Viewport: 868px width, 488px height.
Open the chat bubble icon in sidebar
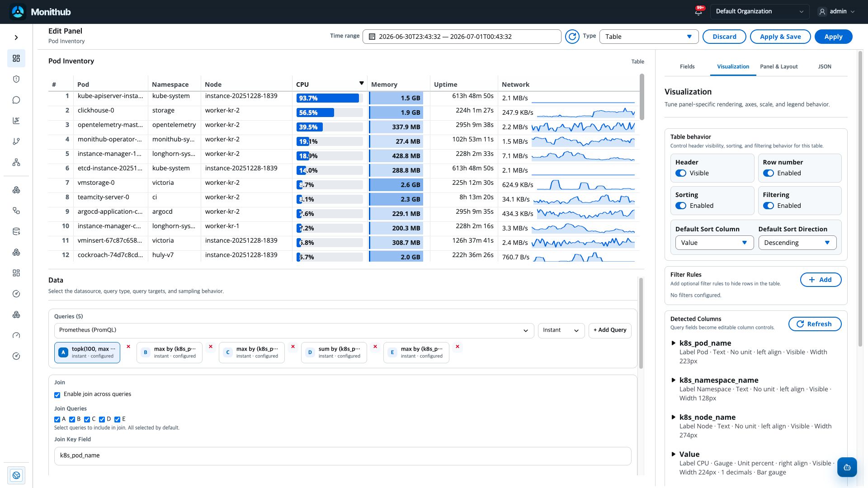pos(16,100)
